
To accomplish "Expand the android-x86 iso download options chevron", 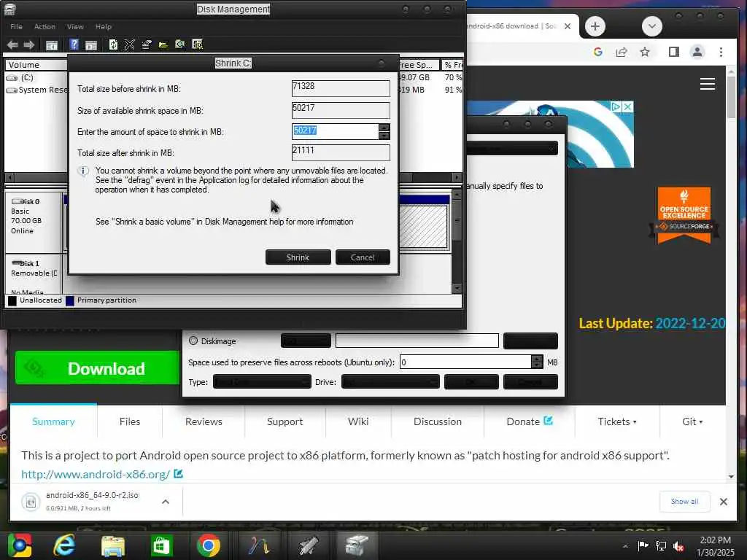I will coord(166,502).
